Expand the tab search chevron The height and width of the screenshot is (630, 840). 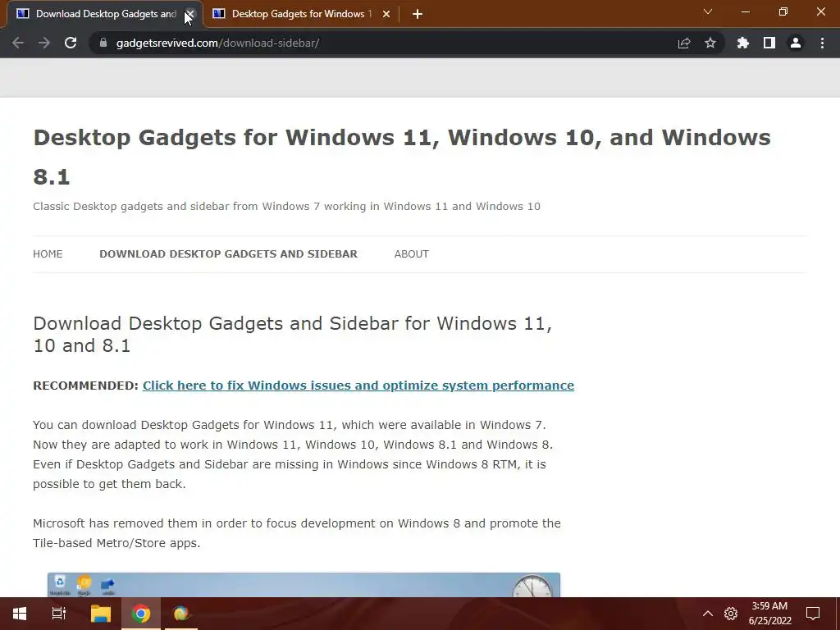[708, 11]
